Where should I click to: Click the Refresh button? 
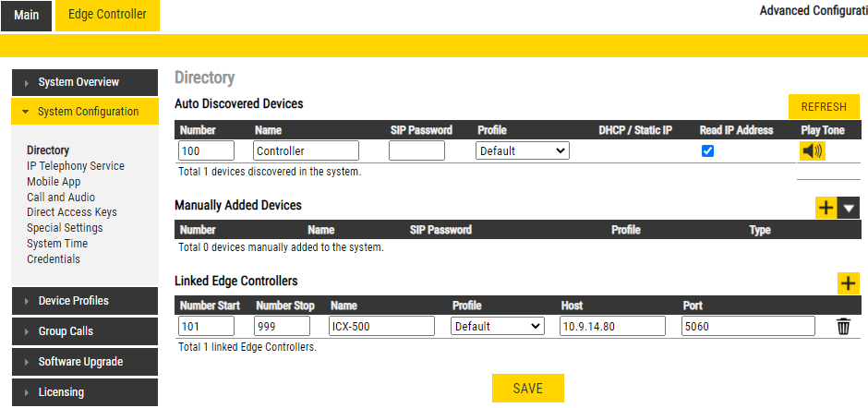pyautogui.click(x=824, y=107)
